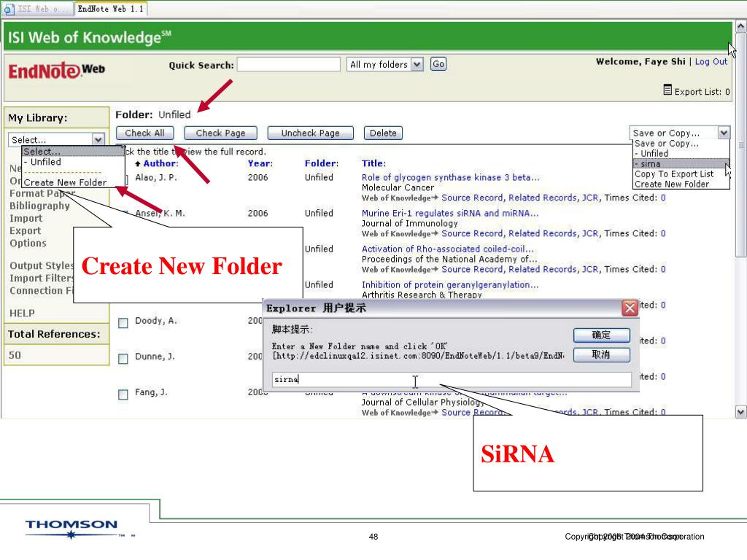Open title Inhibition of protein geranylgeranylation
Image resolution: width=747 pixels, height=560 pixels.
tap(449, 285)
